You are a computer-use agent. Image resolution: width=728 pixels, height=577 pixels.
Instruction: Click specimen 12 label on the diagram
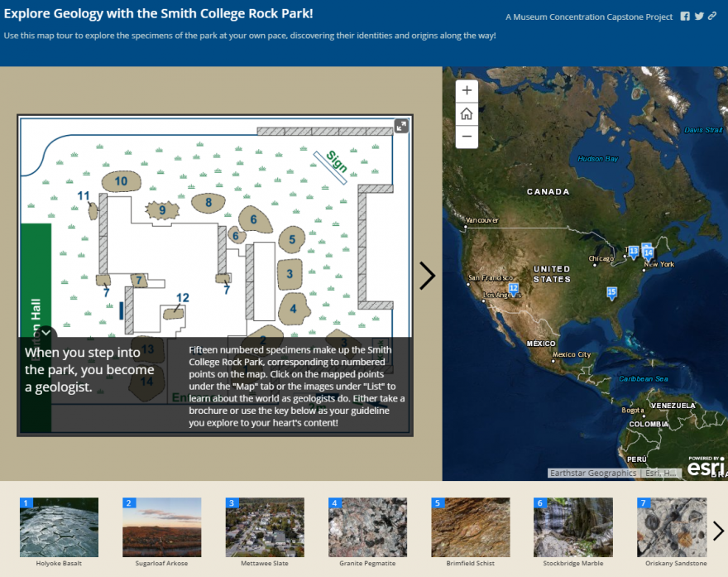(183, 298)
